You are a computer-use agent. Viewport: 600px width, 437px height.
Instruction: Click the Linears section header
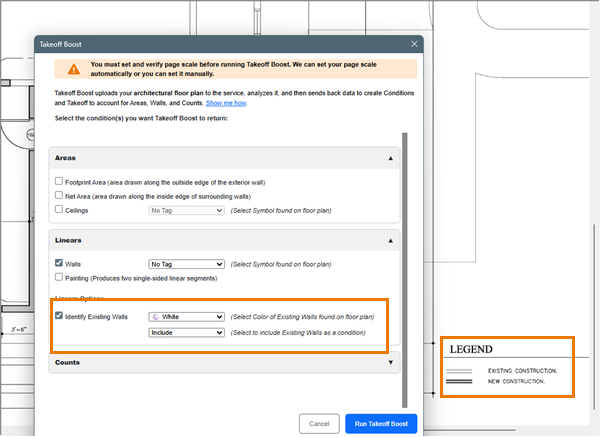[x=224, y=241]
